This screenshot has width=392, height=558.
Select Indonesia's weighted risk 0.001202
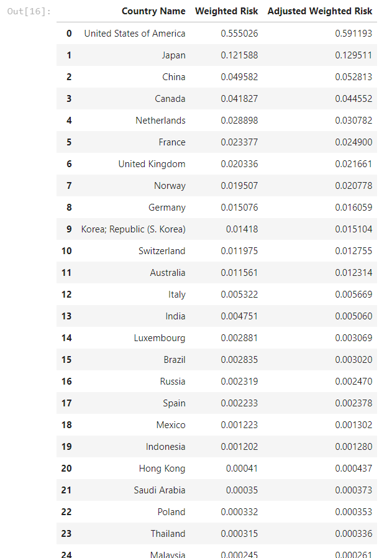[x=239, y=447]
